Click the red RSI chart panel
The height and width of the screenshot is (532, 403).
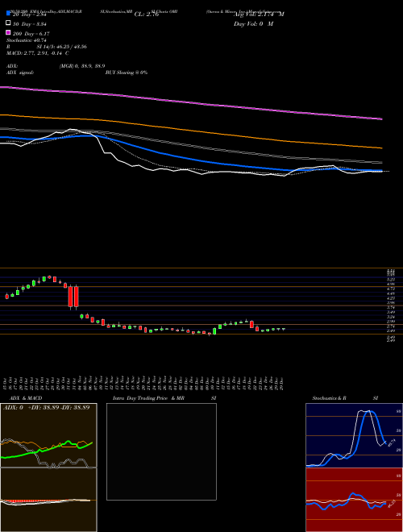tap(354, 500)
